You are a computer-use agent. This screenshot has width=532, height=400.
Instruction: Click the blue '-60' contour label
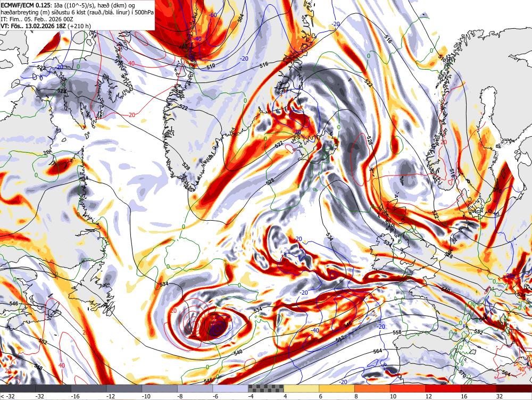[213, 15]
